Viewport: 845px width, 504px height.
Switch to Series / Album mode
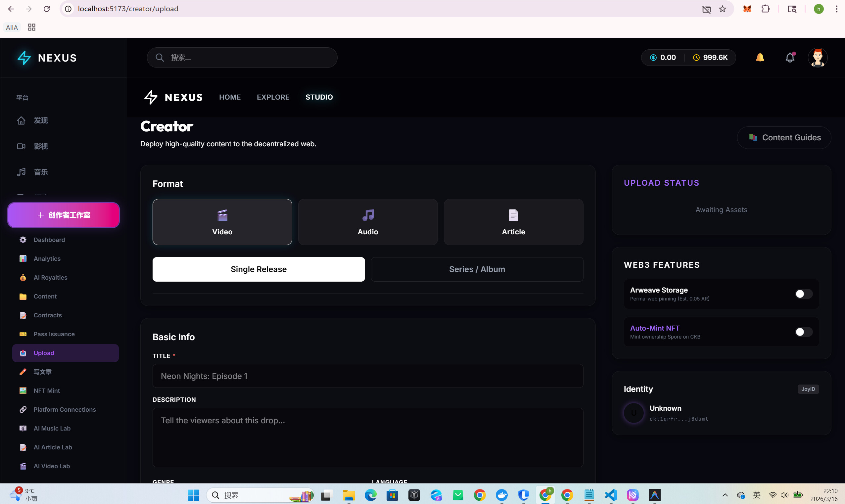[x=477, y=269]
